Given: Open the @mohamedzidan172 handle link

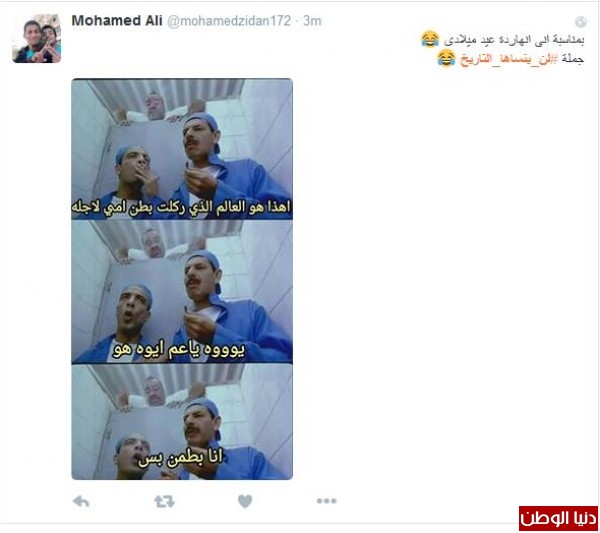Looking at the screenshot, I should pos(229,21).
